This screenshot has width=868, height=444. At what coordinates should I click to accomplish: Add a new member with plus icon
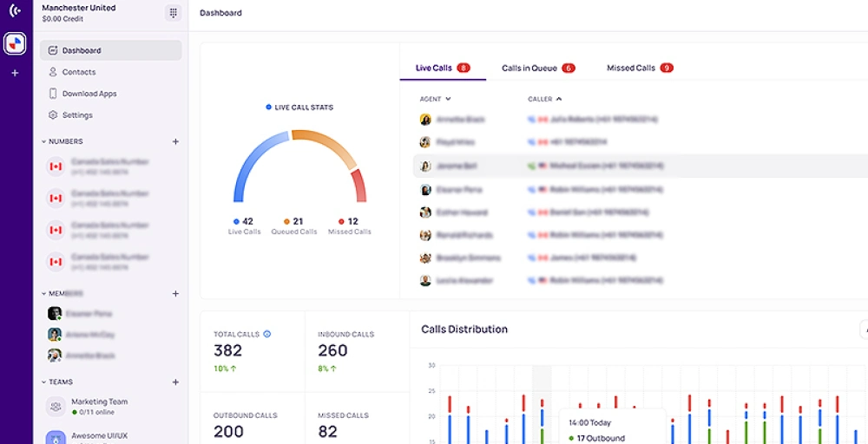(x=175, y=294)
